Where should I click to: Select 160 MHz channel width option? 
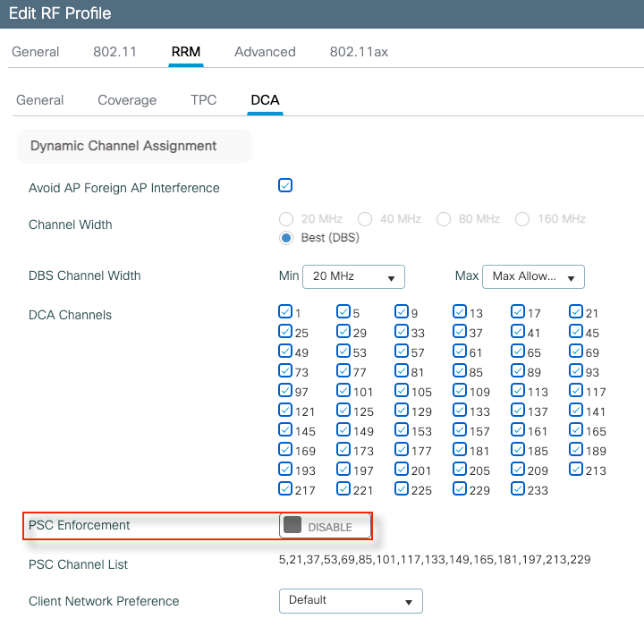(x=522, y=219)
